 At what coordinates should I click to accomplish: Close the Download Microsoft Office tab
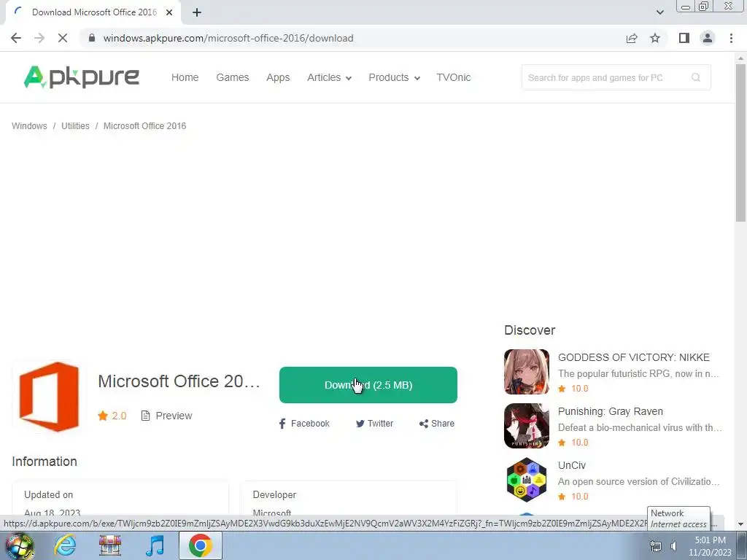click(169, 12)
